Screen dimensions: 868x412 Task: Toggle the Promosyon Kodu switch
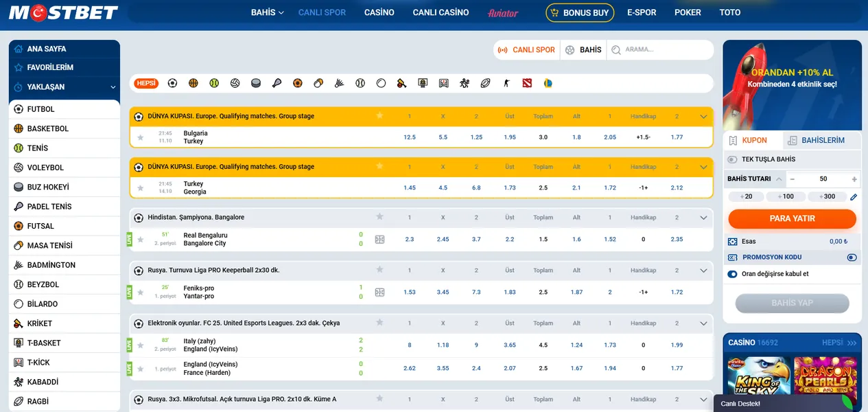click(852, 257)
